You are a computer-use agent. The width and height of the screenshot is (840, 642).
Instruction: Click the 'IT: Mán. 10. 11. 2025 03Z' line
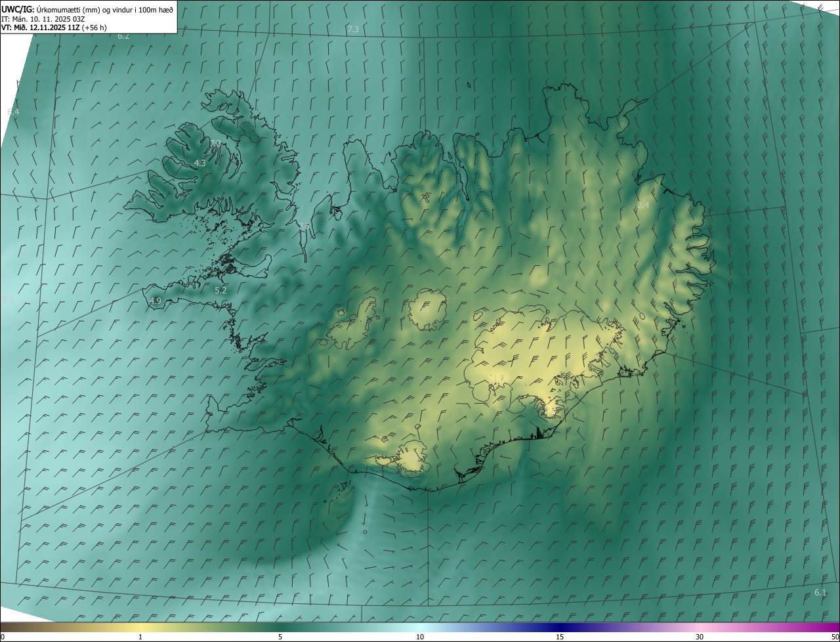tap(43, 19)
